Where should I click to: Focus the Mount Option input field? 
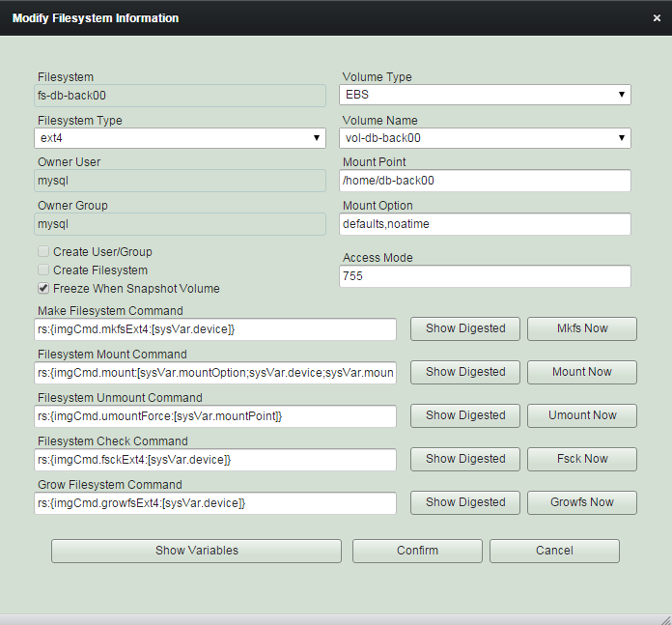pos(485,224)
